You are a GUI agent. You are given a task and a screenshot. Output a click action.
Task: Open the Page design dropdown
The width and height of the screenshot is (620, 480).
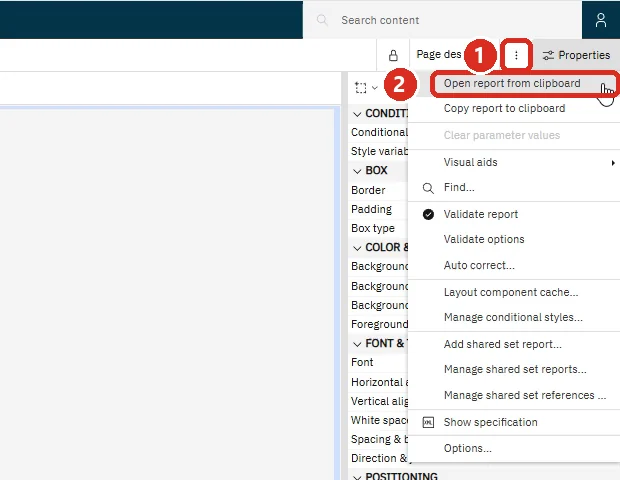439,54
